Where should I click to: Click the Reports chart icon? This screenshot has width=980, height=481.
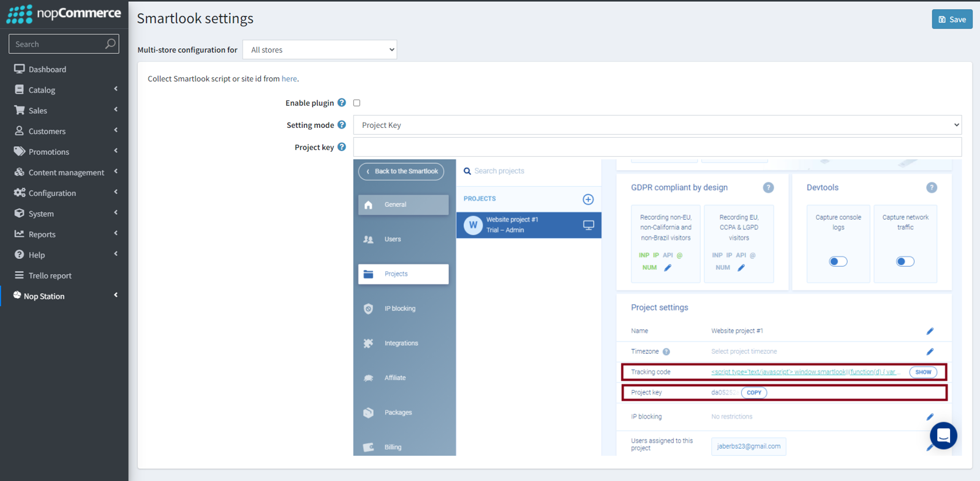pos(20,234)
